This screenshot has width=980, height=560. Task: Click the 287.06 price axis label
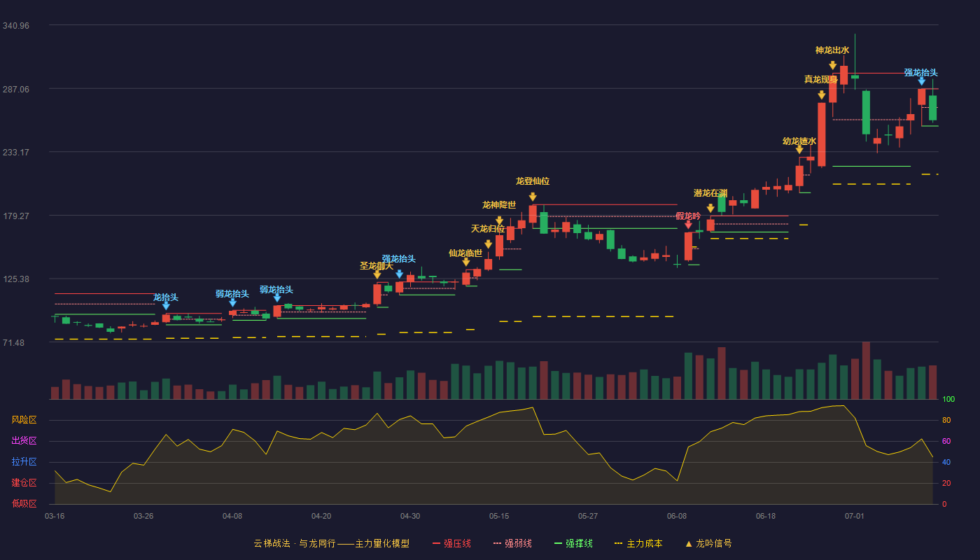point(16,89)
